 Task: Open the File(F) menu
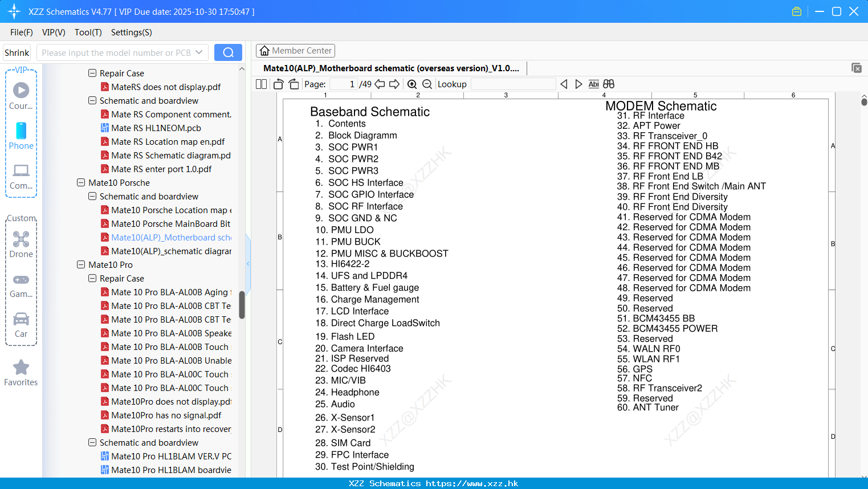point(22,32)
